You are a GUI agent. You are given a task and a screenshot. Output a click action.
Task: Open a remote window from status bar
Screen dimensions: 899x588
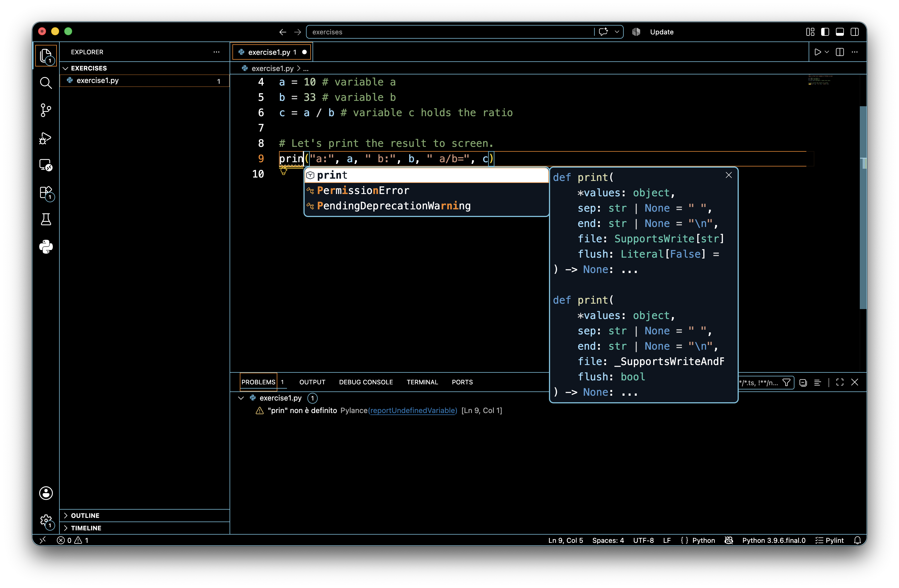click(43, 540)
